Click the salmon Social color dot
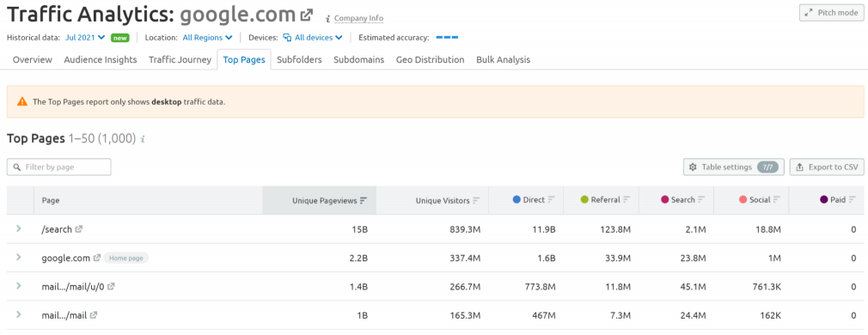 (743, 200)
